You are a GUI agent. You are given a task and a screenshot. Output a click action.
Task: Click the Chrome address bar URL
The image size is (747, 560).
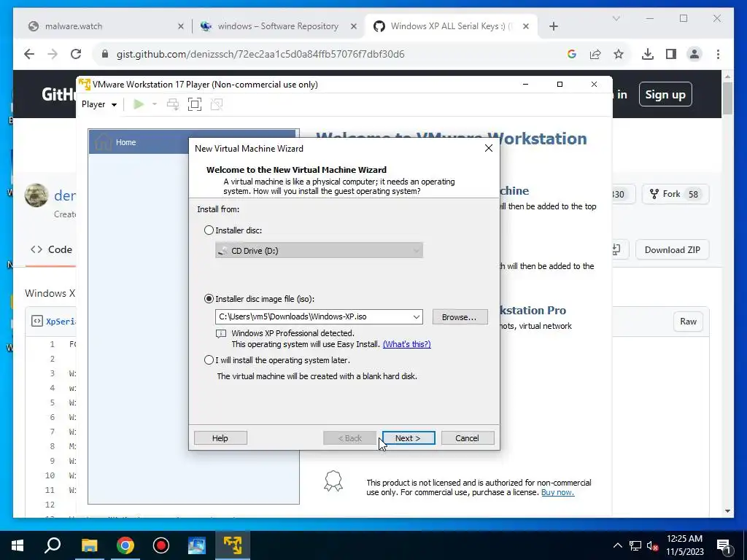coord(260,54)
